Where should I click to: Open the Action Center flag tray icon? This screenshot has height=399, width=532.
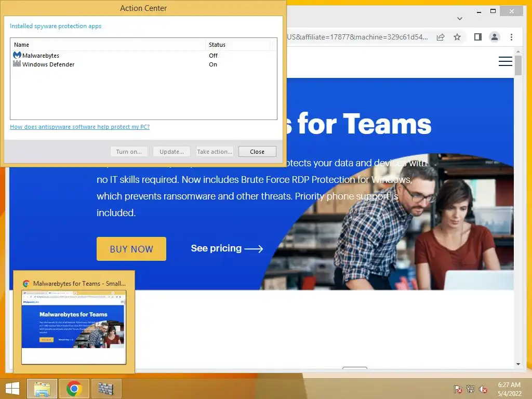click(x=458, y=389)
